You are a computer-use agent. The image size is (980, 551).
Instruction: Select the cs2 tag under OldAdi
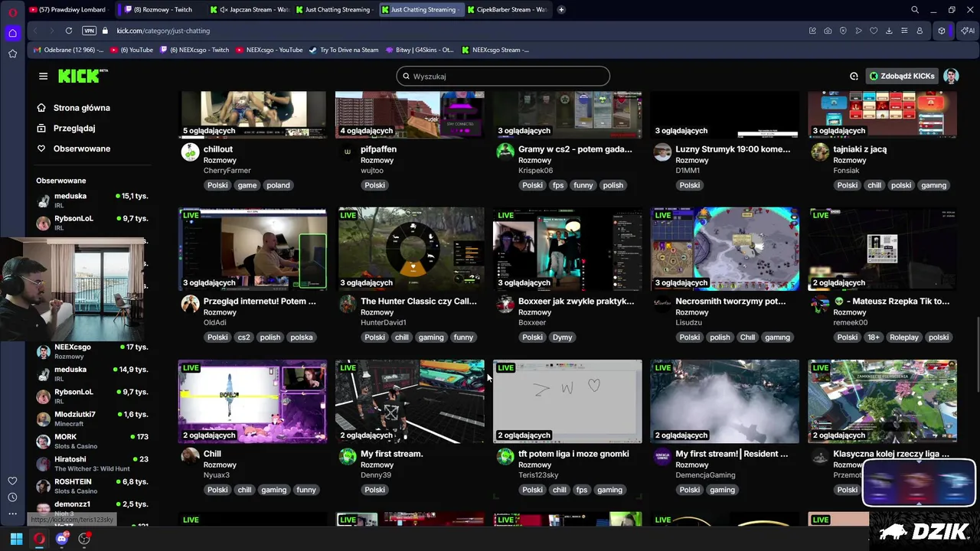(244, 337)
